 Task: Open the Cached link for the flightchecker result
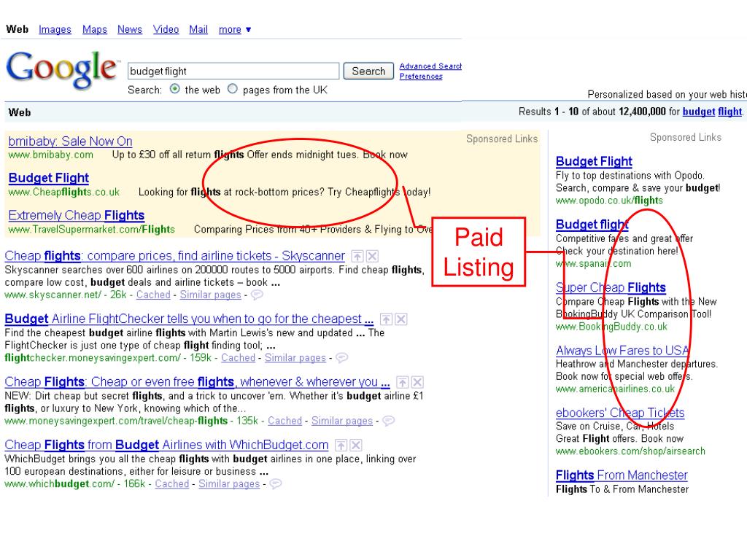click(238, 358)
